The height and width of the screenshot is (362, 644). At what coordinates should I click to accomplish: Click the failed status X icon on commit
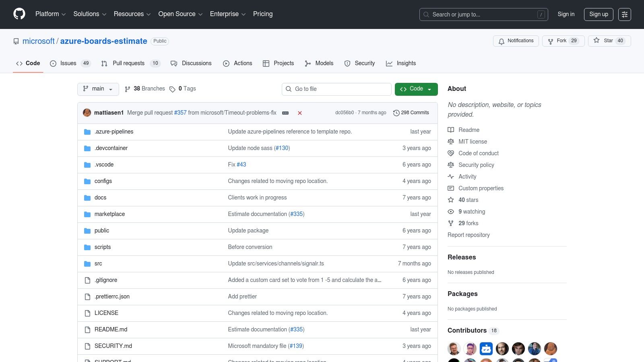[x=300, y=113]
